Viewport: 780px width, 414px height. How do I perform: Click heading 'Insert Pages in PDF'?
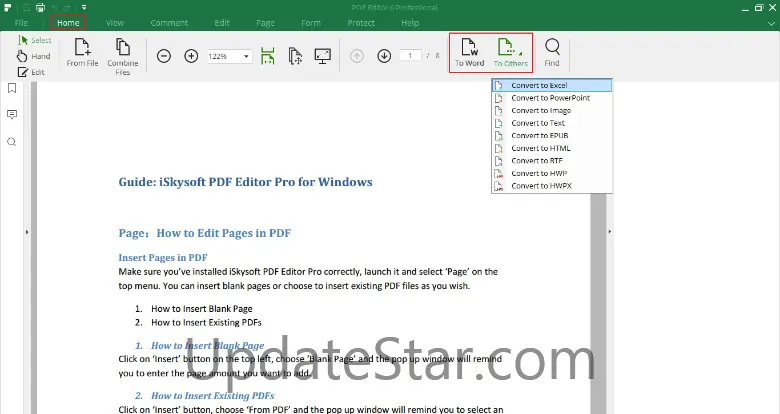pos(163,258)
